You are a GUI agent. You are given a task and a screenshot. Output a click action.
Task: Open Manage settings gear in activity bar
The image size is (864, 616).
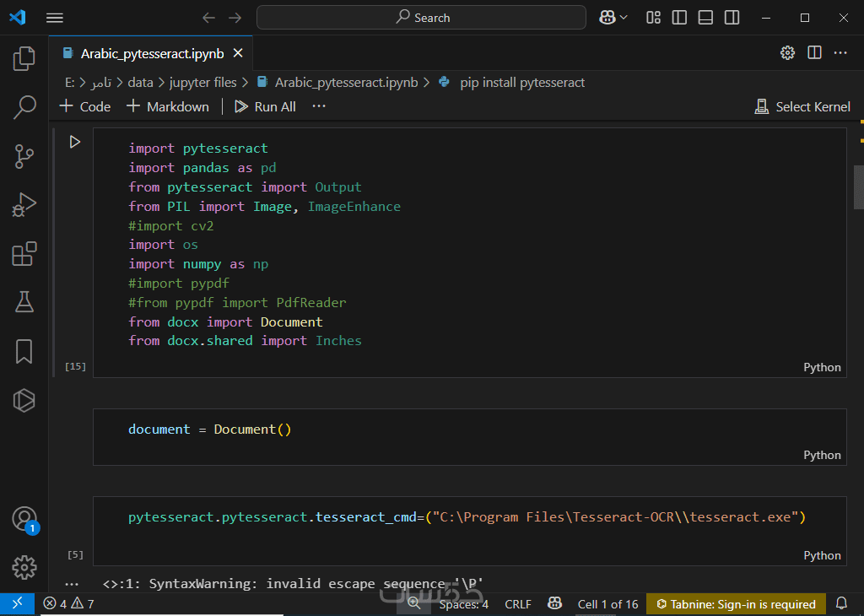point(24,567)
